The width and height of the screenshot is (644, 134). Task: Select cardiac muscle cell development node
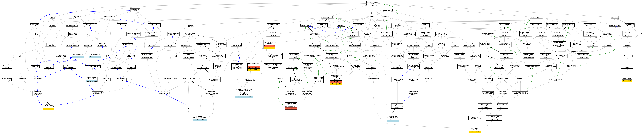(x=97, y=93)
